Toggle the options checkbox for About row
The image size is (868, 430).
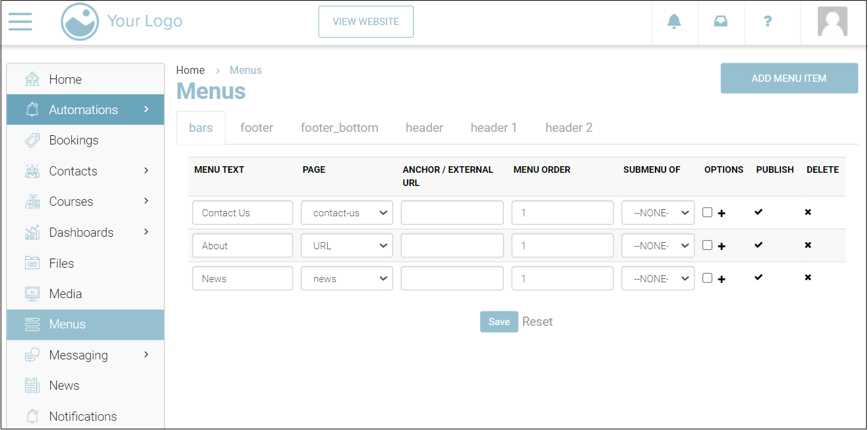point(707,245)
